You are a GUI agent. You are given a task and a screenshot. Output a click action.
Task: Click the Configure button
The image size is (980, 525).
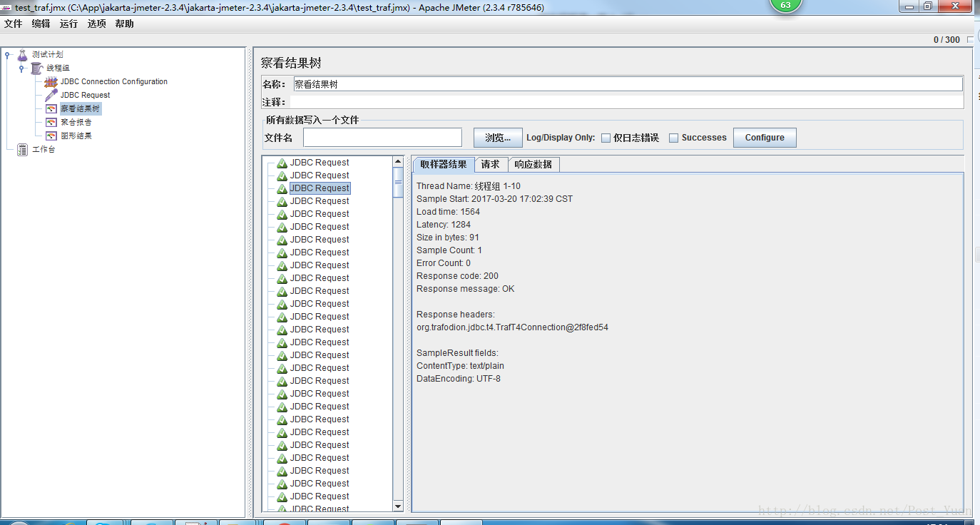point(765,138)
